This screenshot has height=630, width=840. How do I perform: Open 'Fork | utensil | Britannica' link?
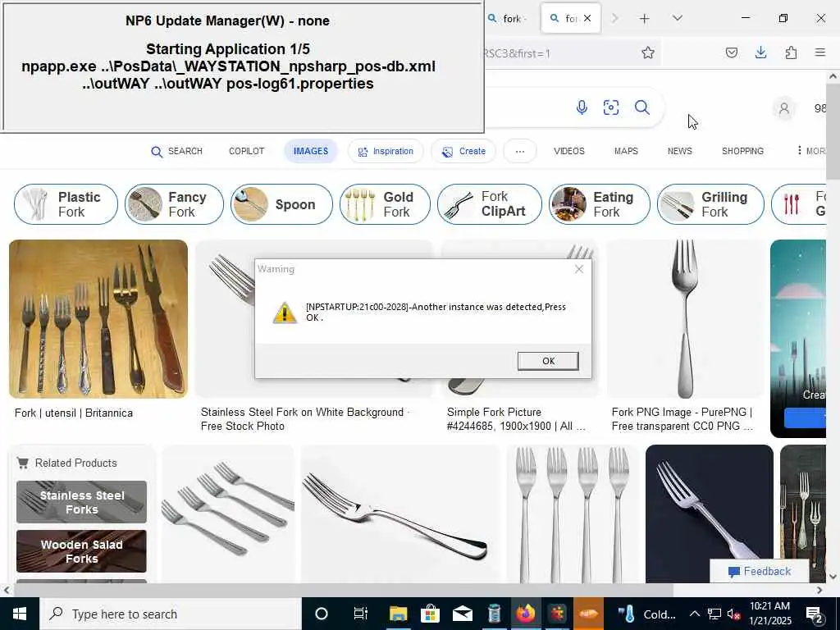[x=73, y=413]
